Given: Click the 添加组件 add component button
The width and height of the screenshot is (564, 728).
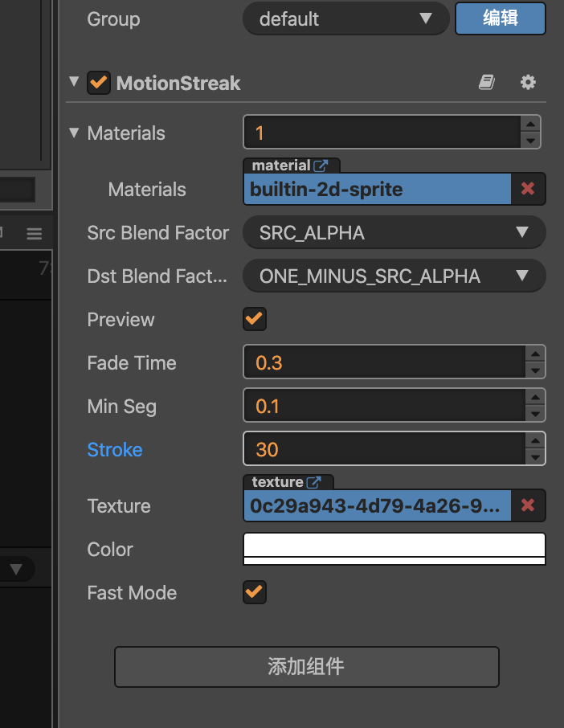Looking at the screenshot, I should coord(306,666).
